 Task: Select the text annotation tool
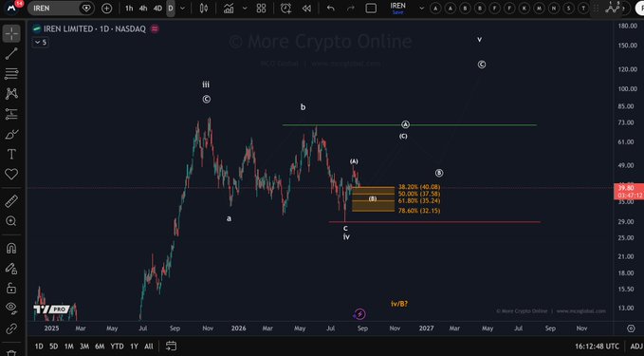pos(11,154)
